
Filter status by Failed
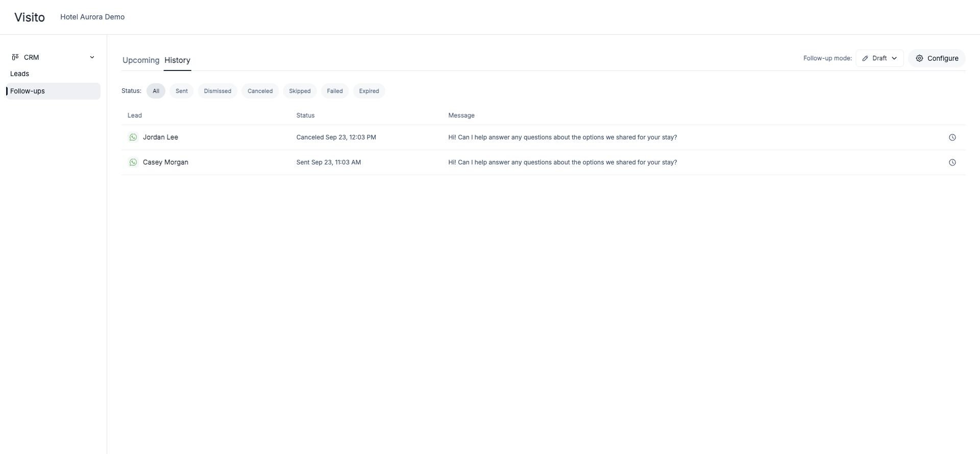pos(335,91)
